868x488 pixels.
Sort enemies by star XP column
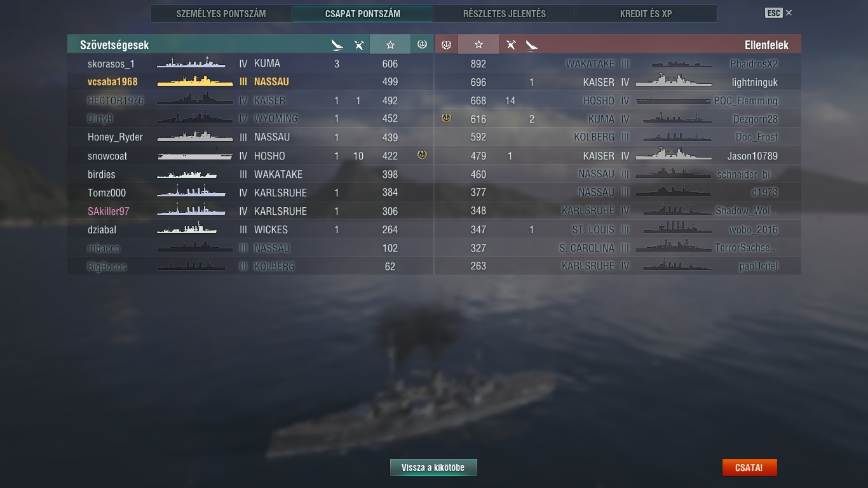pos(478,44)
